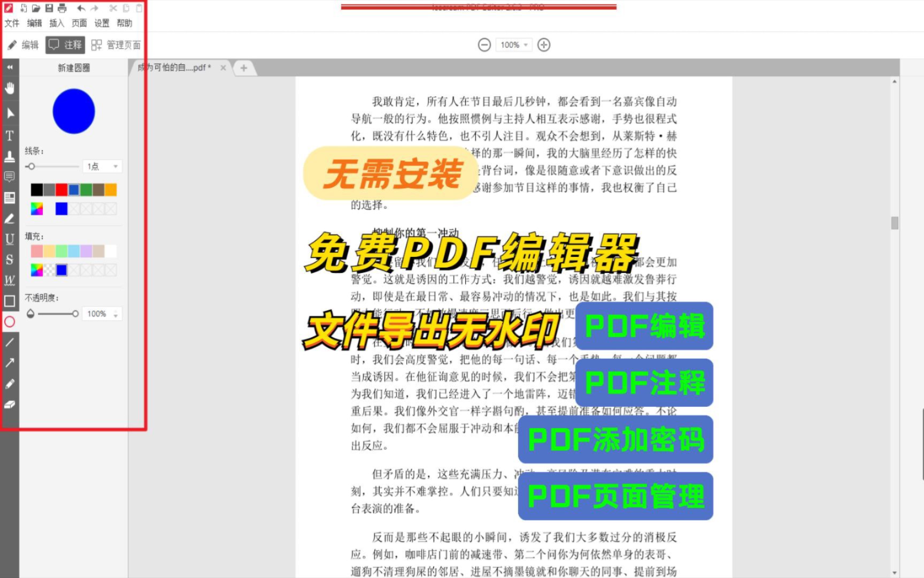Select the Highlighter tool
The image size is (924, 578).
tap(10, 219)
